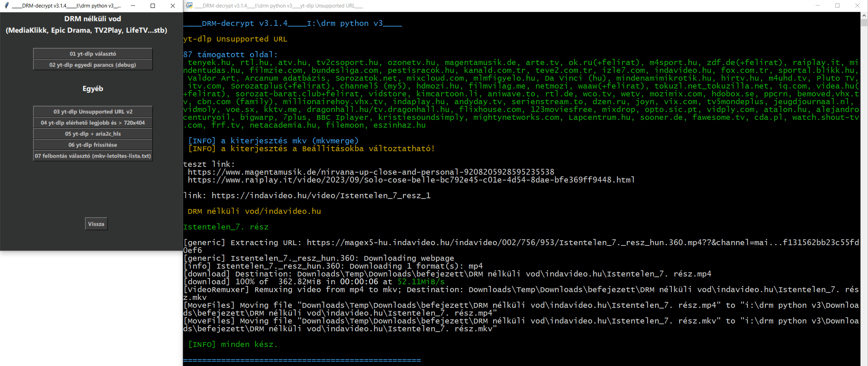
Task: Click the '01 yt-dlp választó' button
Action: tap(92, 54)
